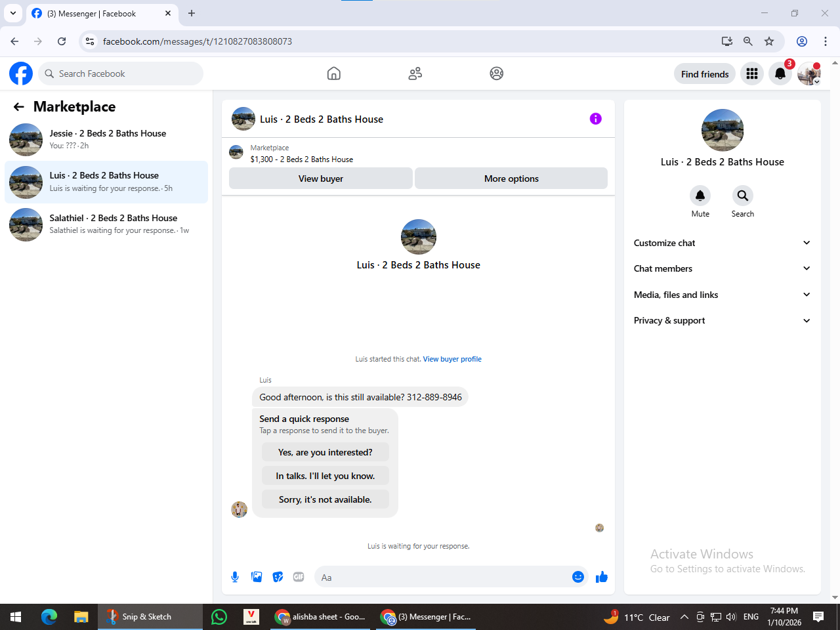Screen dimensions: 840x630
Task: Focus the Search Facebook field
Action: tap(121, 73)
